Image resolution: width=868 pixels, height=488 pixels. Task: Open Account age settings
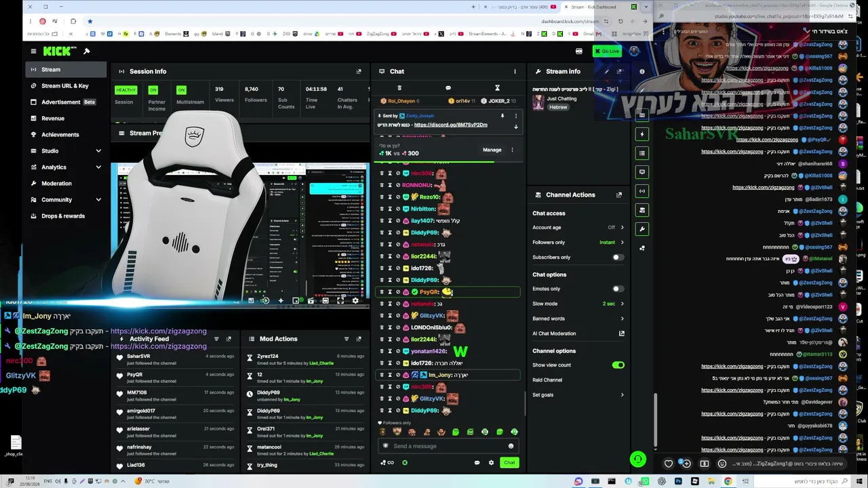pos(578,228)
